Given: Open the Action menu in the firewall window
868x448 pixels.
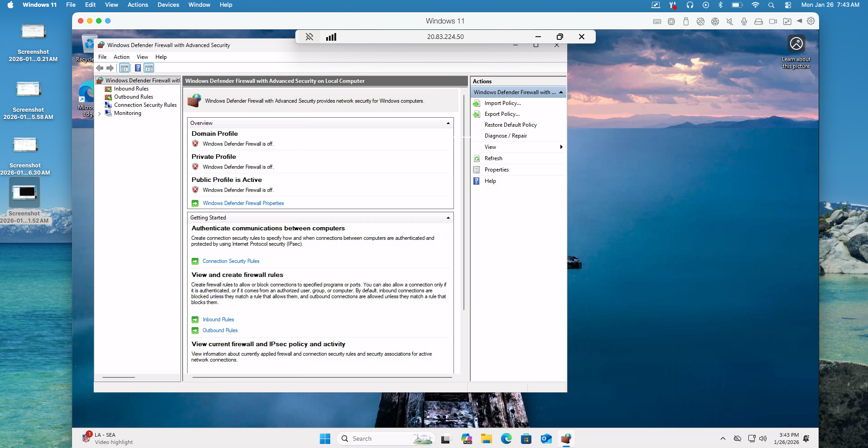Looking at the screenshot, I should tap(121, 57).
